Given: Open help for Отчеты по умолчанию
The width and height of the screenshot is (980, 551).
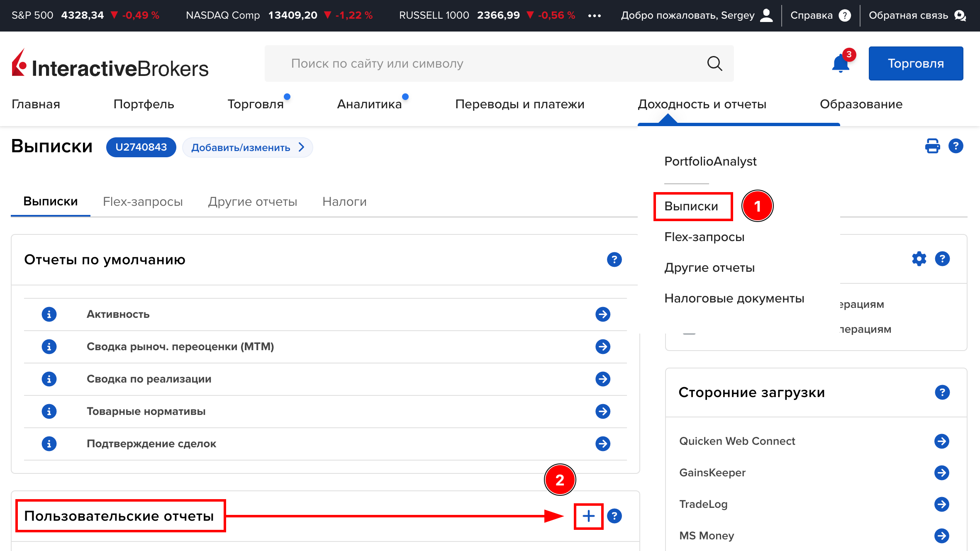Looking at the screenshot, I should tap(614, 260).
